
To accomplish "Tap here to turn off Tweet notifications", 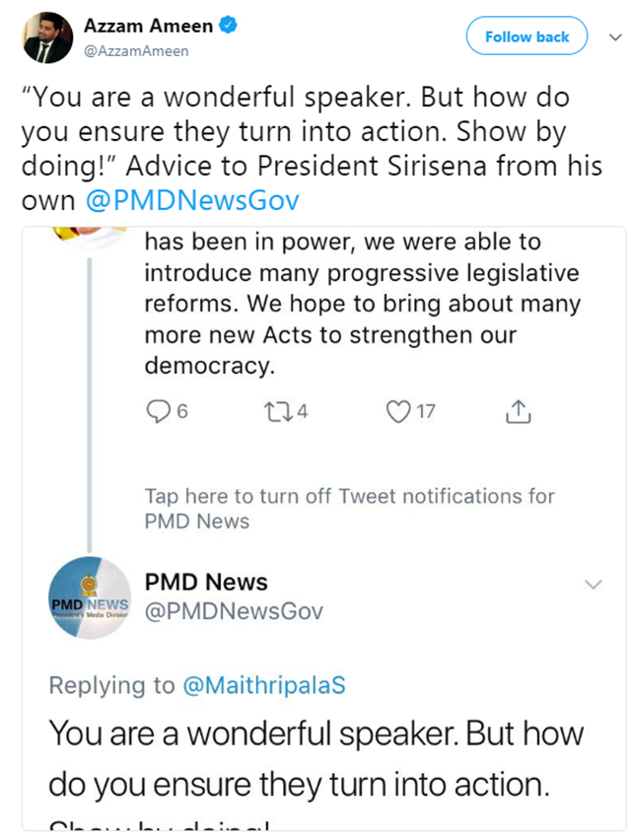I will click(x=349, y=508).
